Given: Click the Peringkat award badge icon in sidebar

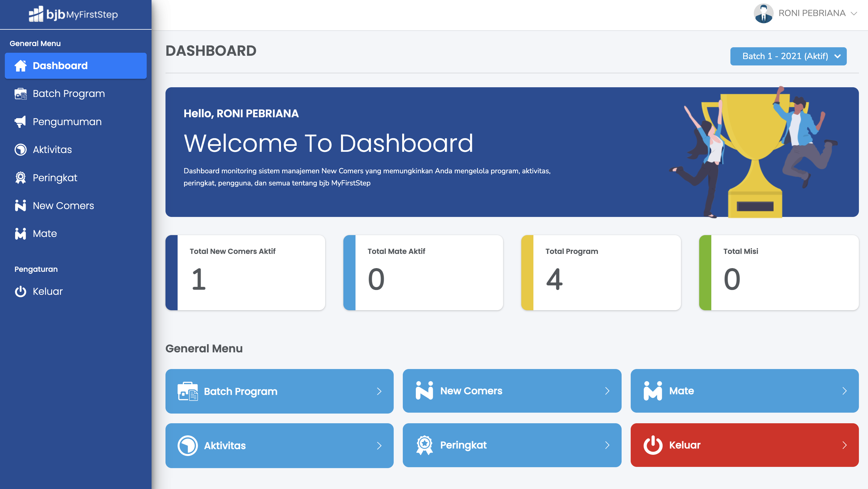Looking at the screenshot, I should (x=20, y=178).
